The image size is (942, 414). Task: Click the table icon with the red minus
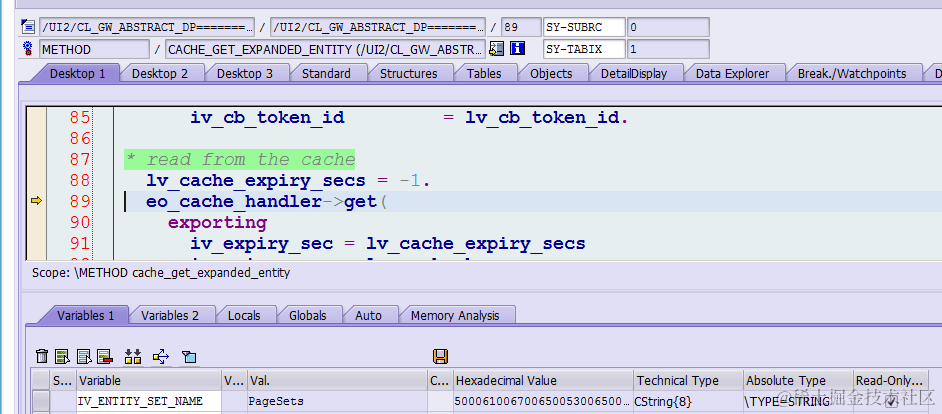[x=105, y=357]
